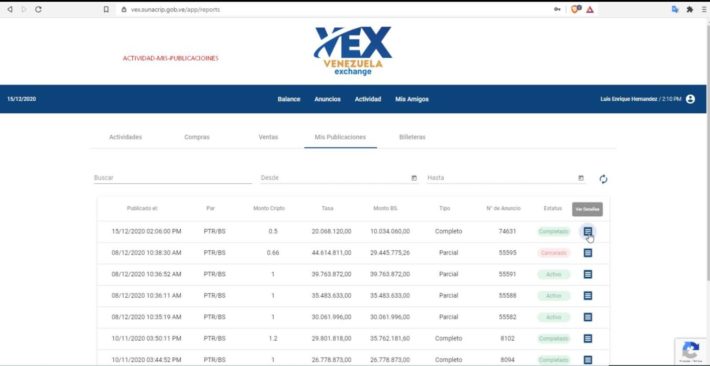Click the Buscar search field
The width and height of the screenshot is (710, 366).
173,178
